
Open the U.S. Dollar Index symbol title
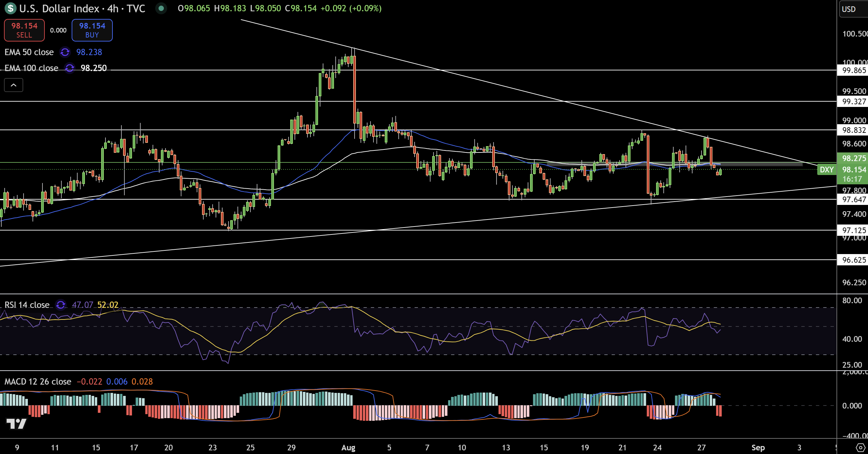click(x=59, y=8)
